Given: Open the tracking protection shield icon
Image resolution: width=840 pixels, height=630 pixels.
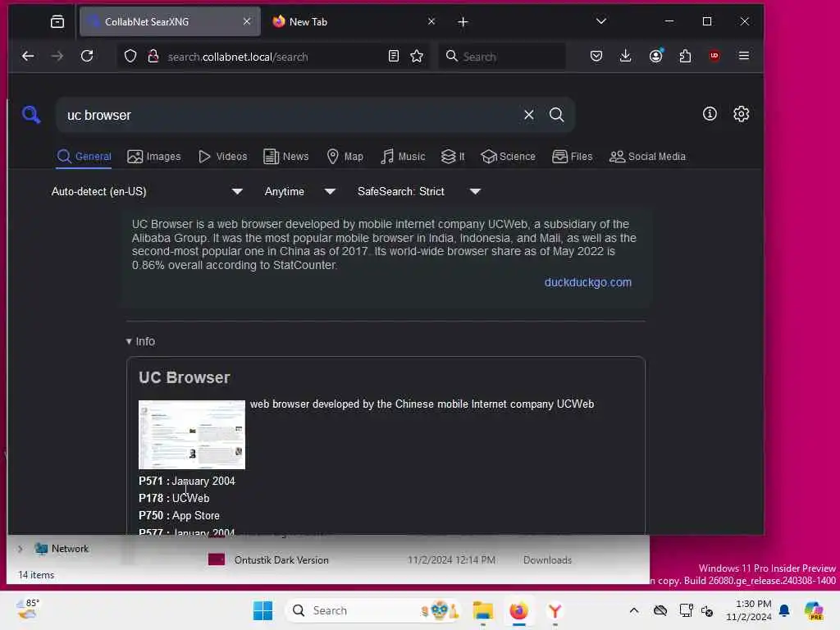Looking at the screenshot, I should point(130,57).
